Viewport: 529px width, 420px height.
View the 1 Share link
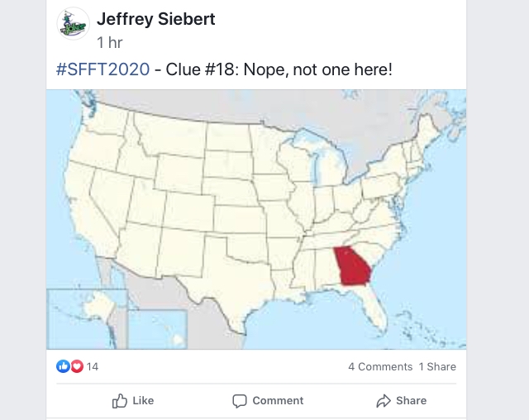(437, 367)
